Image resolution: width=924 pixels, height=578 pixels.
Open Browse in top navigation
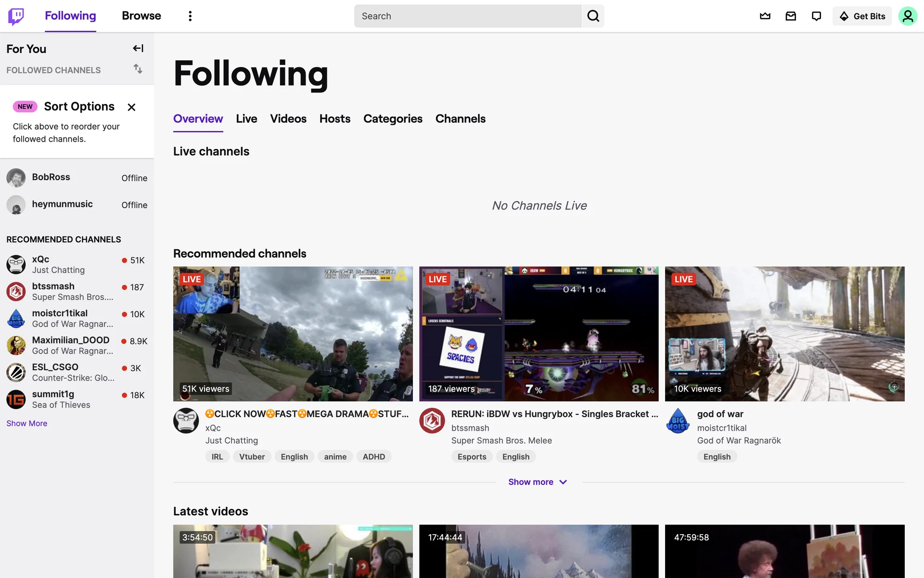pyautogui.click(x=141, y=16)
